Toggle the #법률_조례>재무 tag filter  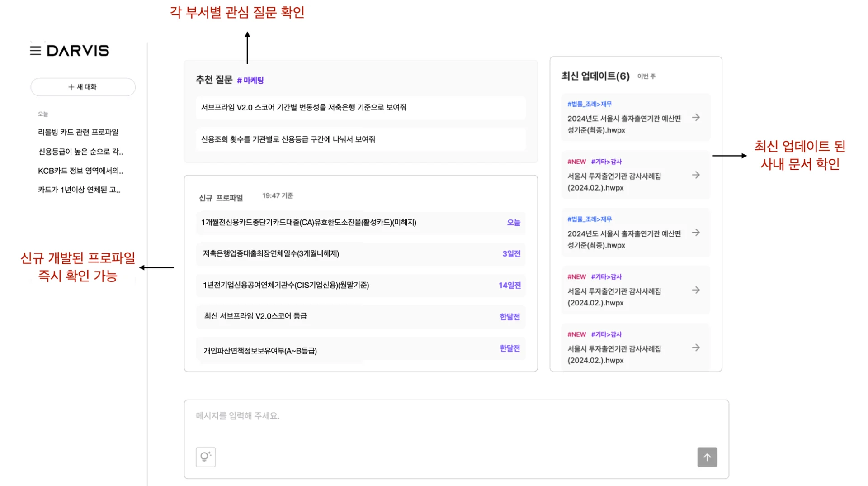tap(590, 104)
